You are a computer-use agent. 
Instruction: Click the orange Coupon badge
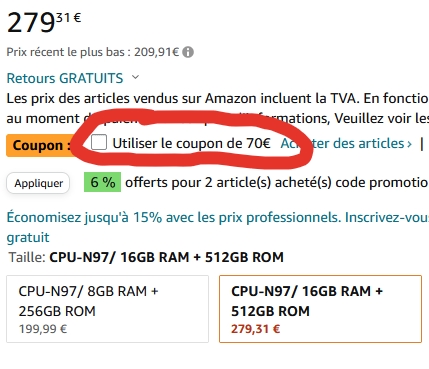point(41,145)
